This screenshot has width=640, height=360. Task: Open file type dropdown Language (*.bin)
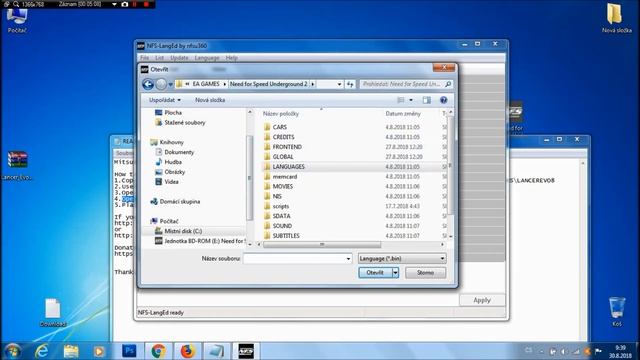pos(402,258)
